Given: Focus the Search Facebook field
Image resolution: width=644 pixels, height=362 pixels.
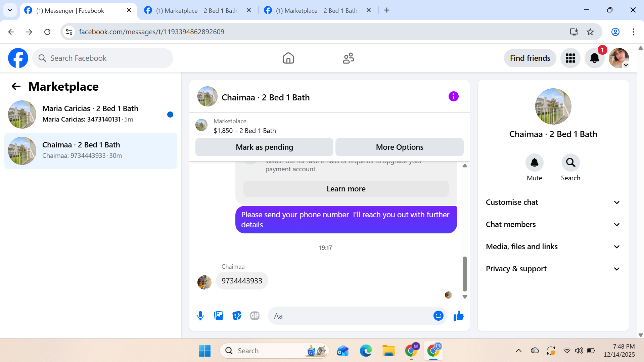Looking at the screenshot, I should point(103,58).
